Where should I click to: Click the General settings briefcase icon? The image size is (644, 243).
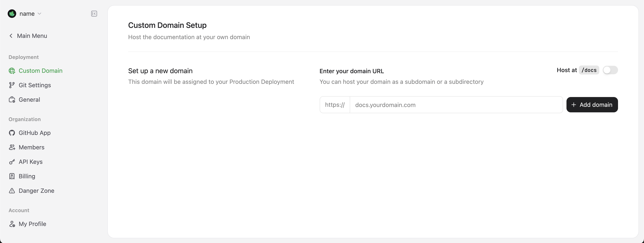coord(12,100)
